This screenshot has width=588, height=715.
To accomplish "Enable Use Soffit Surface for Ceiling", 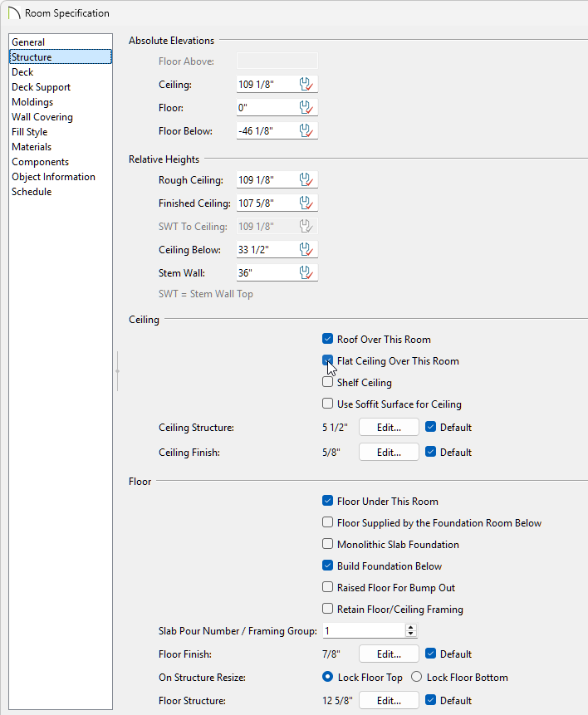I will (x=327, y=404).
